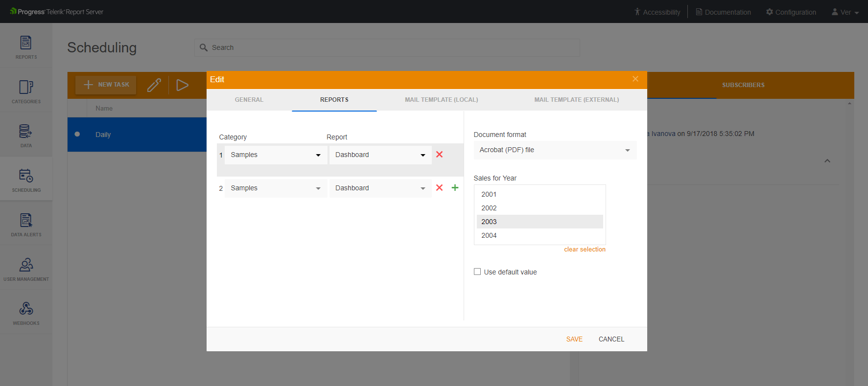Open the User Management sidebar icon
This screenshot has height=386, width=868.
coord(26,269)
